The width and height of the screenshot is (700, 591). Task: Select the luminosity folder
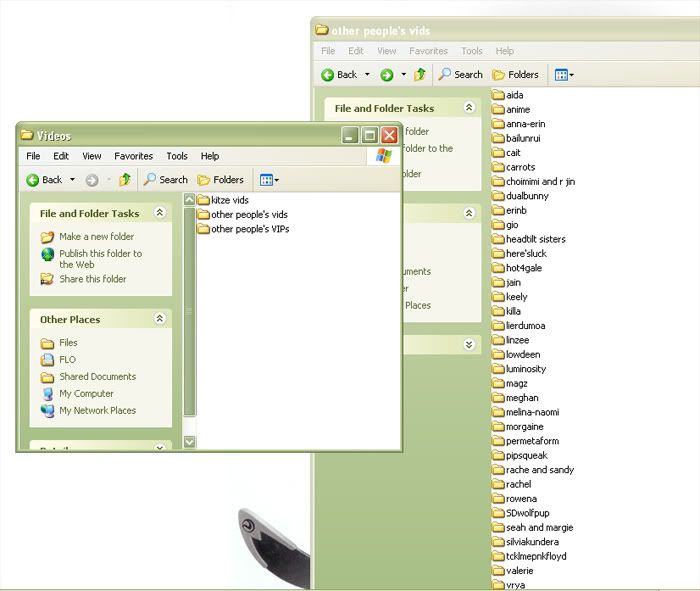coord(519,369)
